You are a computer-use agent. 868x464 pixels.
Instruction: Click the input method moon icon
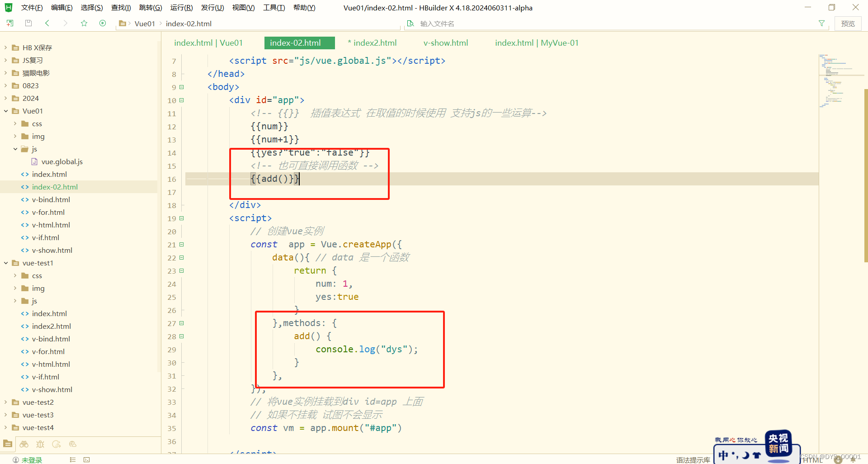coord(745,455)
